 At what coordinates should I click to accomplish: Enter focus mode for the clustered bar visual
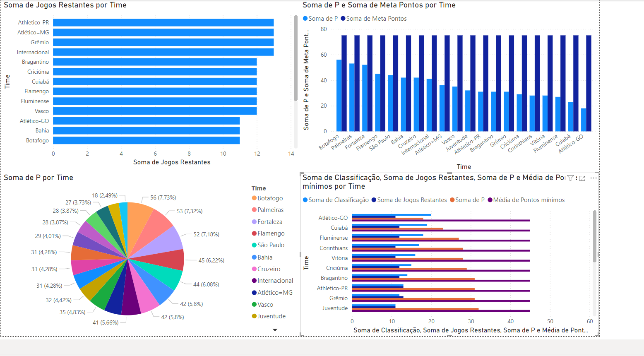(x=582, y=178)
